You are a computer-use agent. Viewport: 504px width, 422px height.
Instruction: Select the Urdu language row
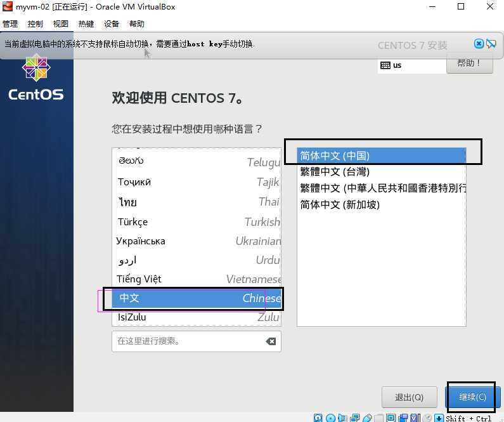point(197,260)
